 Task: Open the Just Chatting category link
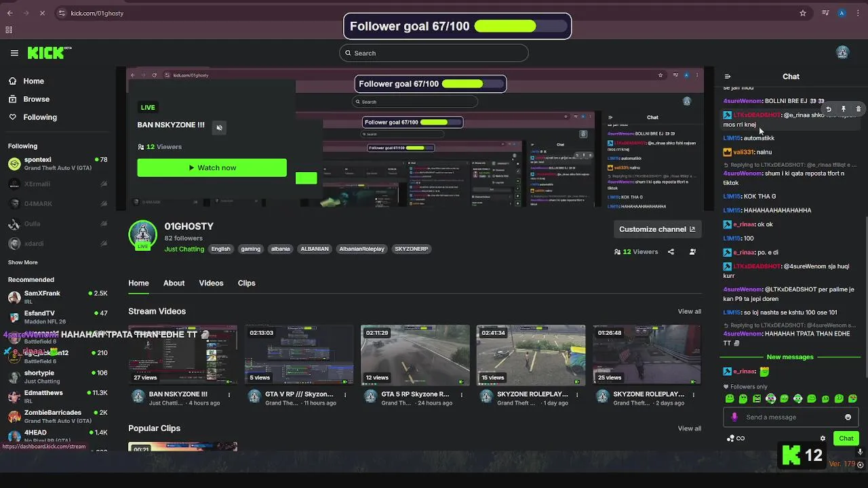tap(184, 249)
